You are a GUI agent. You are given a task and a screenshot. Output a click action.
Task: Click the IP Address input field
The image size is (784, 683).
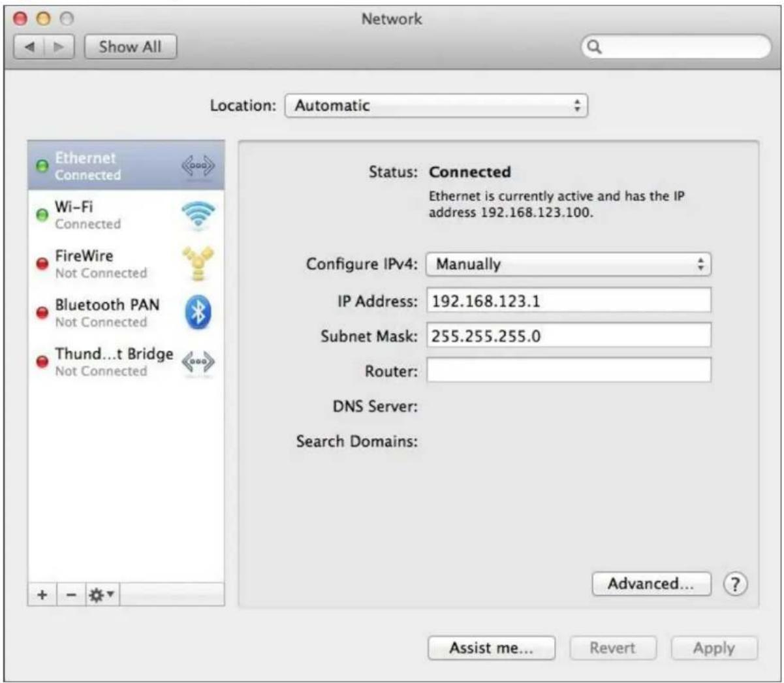[569, 301]
